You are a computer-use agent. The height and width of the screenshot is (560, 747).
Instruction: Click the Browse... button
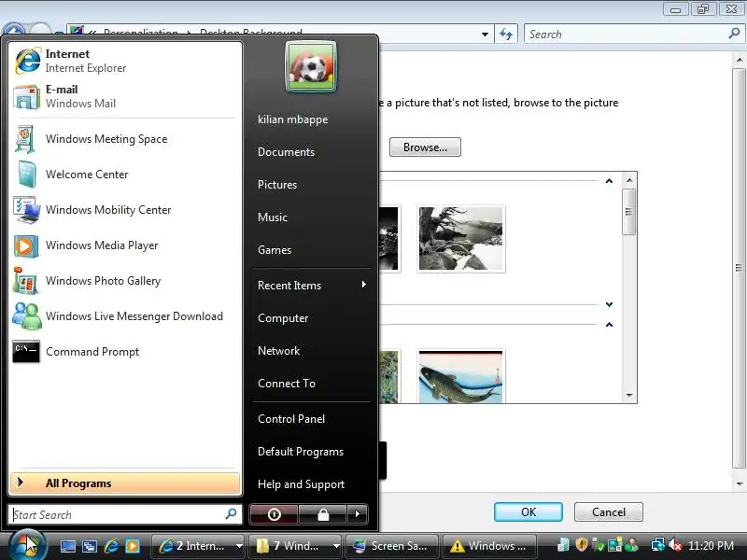point(425,147)
